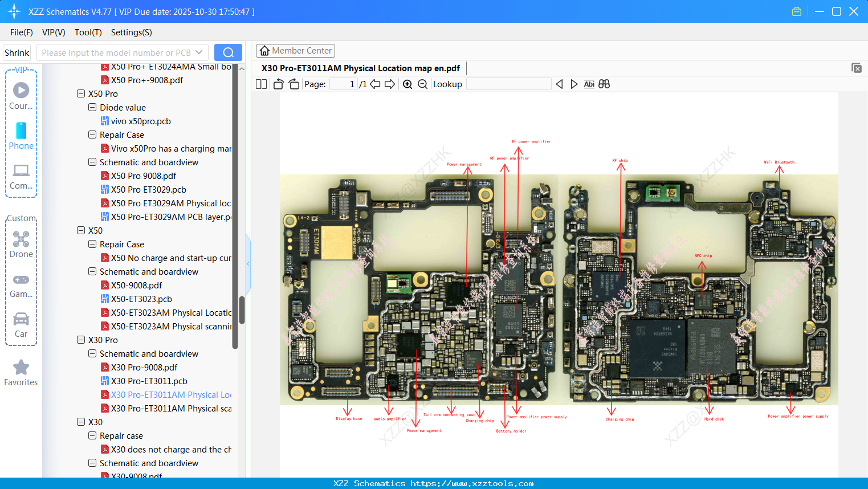Go to next page arrow
Viewport: 868px width, 489px height.
tap(390, 84)
